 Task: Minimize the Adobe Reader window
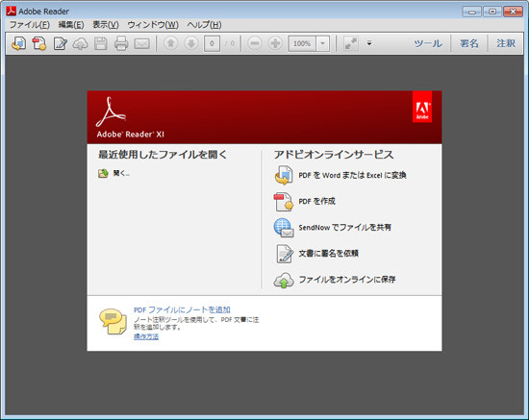pos(471,12)
